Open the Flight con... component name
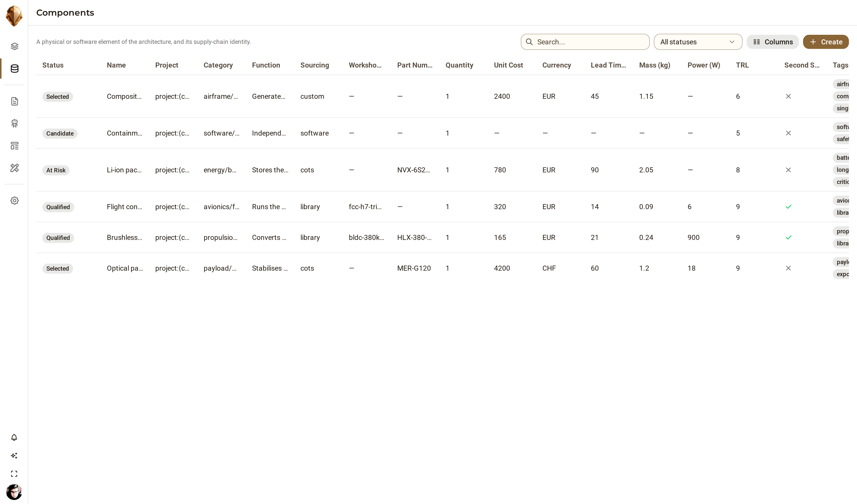 click(x=125, y=206)
